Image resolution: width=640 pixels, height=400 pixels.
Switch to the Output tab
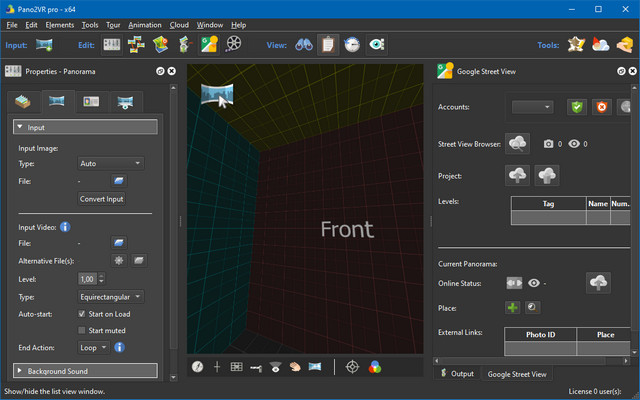(456, 374)
